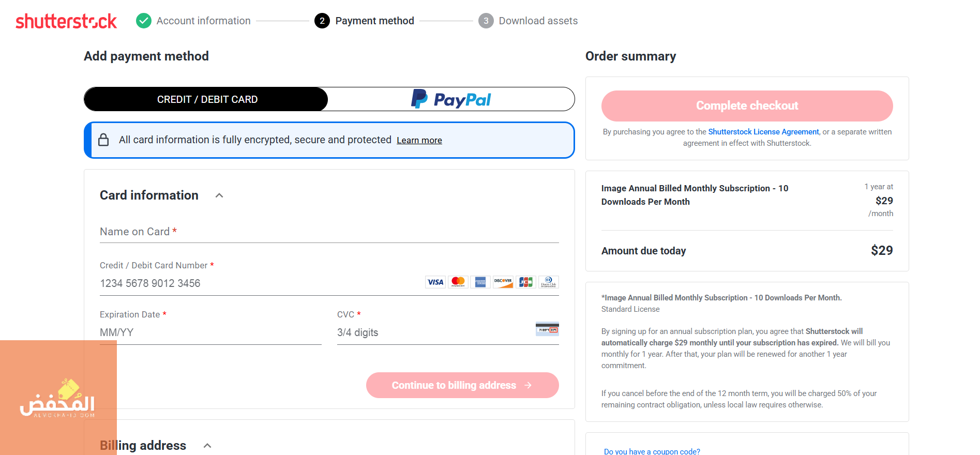
Task: Select the Credit / Debit Card tab
Action: click(206, 99)
